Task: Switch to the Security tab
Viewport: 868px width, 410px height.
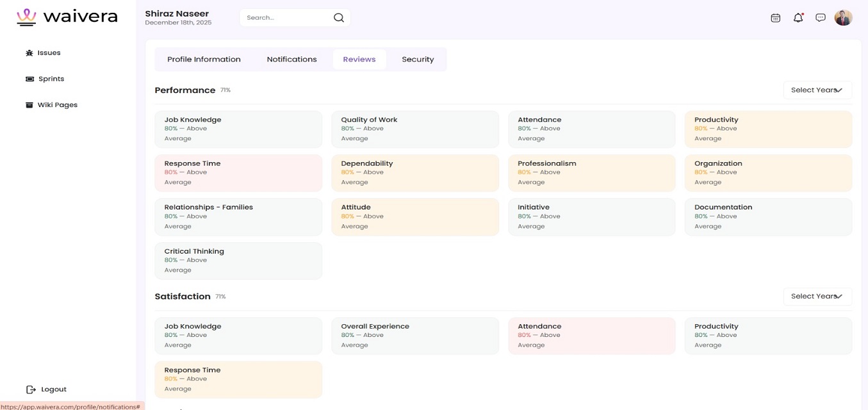Action: click(418, 60)
